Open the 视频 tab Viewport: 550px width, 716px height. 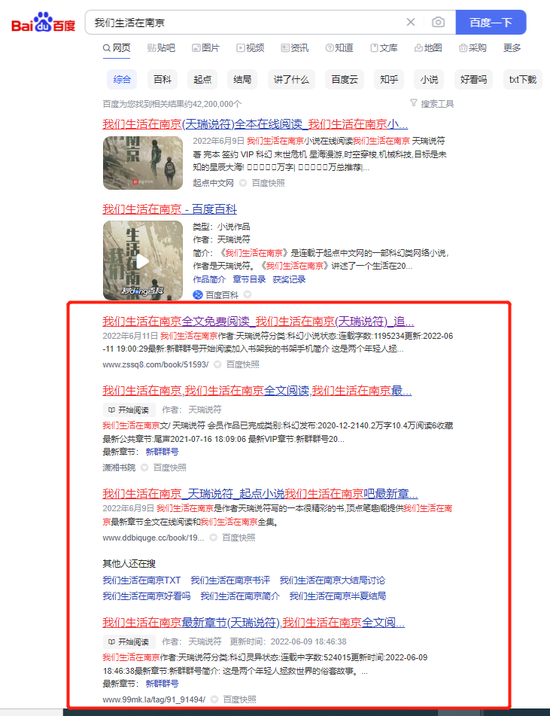[250, 48]
